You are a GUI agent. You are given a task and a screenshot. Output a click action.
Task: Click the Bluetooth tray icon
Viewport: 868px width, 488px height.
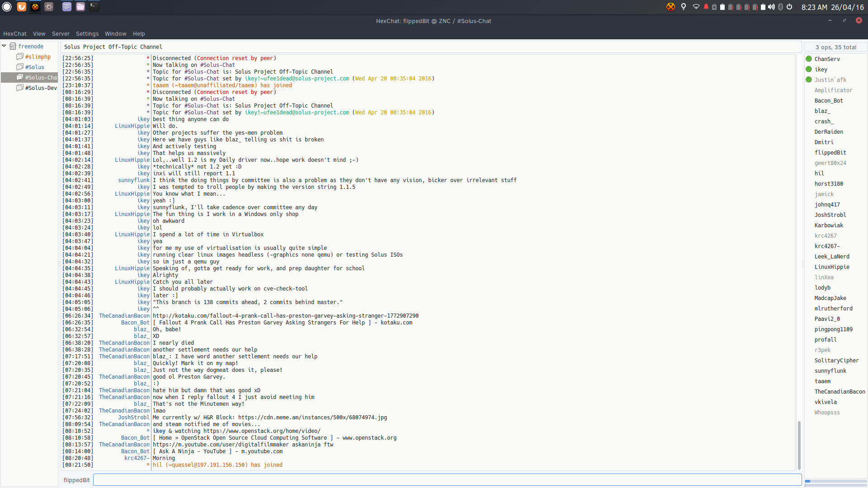780,7
